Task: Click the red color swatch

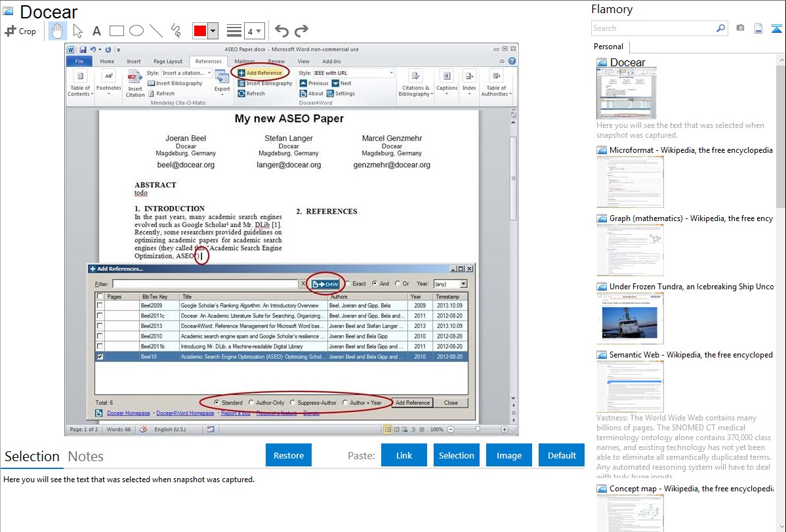Action: click(x=200, y=31)
